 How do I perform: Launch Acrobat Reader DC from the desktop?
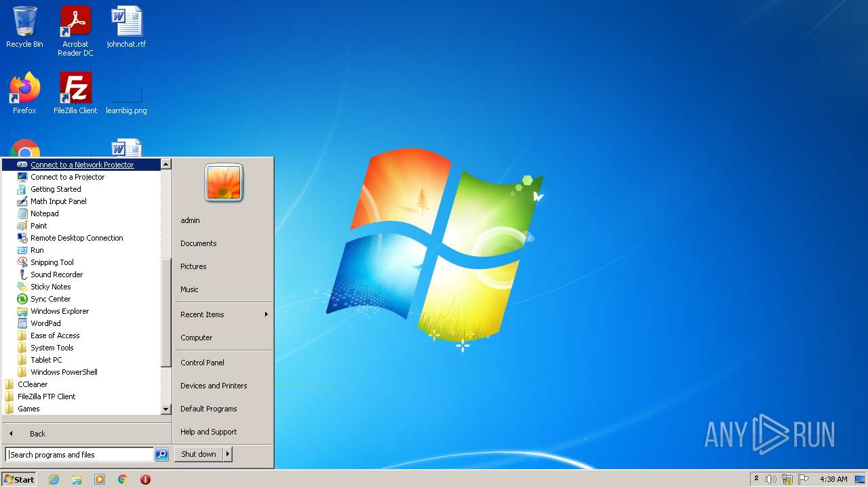(75, 31)
